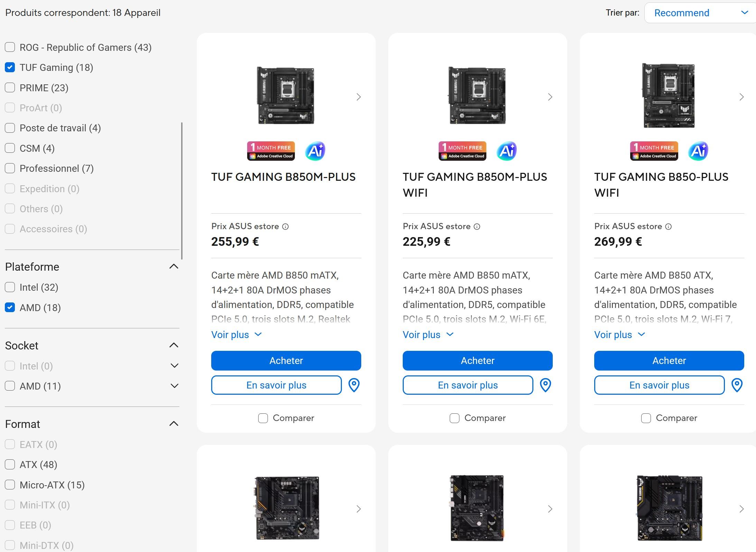Click the location pin icon next to TUF GAMING B850M-PLUS
Screen dimensions: 756x552
coord(354,385)
